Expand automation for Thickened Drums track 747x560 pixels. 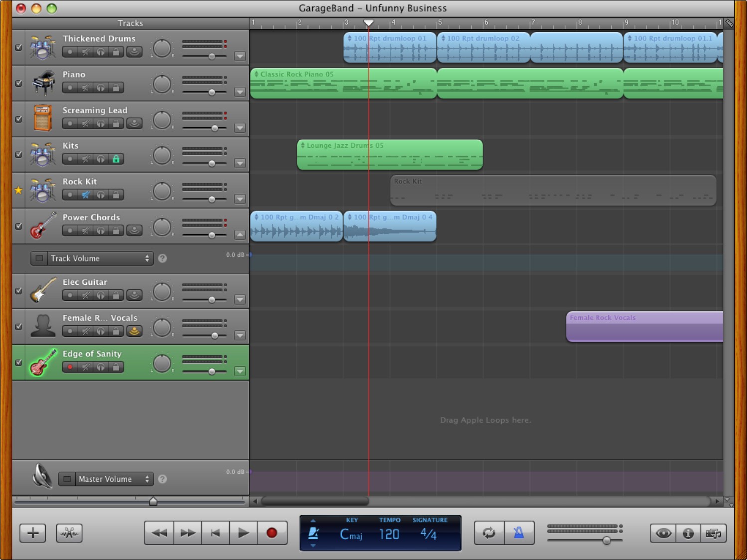tap(240, 56)
